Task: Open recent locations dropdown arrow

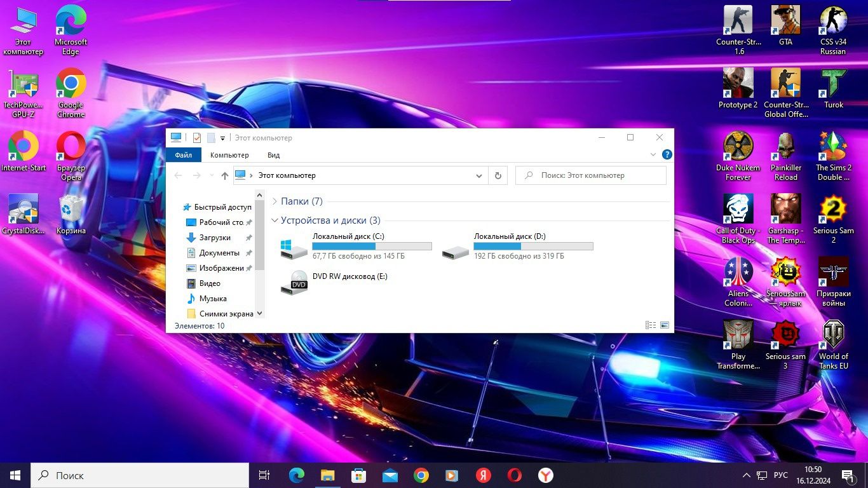Action: pyautogui.click(x=211, y=175)
